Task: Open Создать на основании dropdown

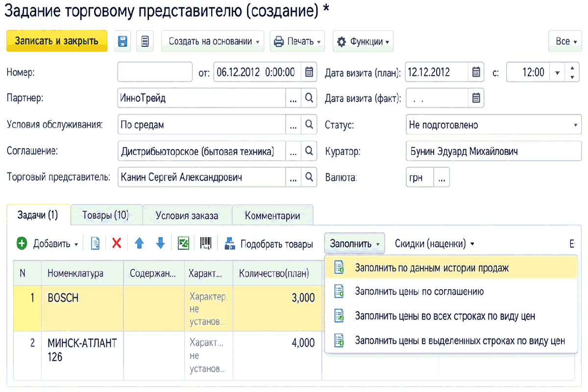Action: 213,41
